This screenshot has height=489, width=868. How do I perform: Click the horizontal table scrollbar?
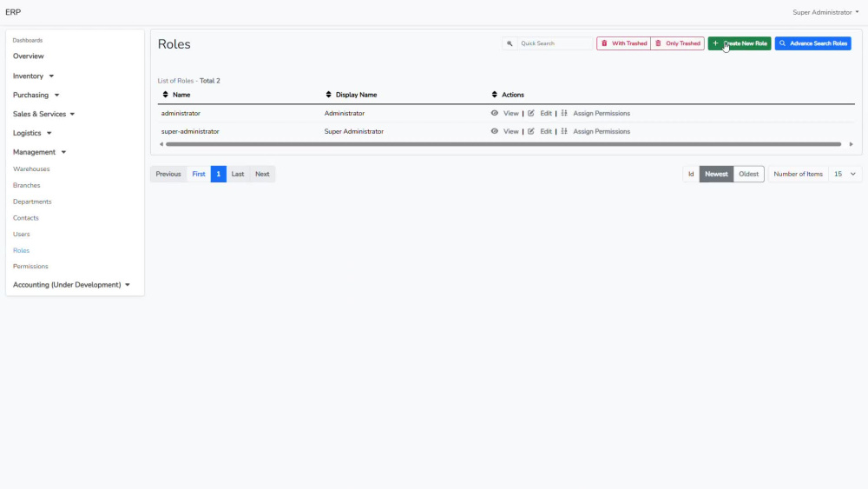(x=503, y=144)
